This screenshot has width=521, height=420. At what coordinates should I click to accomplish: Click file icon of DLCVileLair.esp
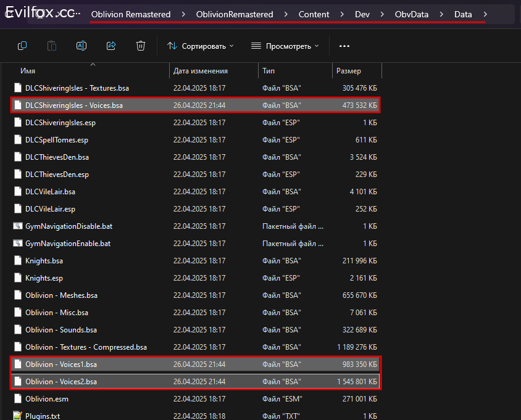[18, 208]
